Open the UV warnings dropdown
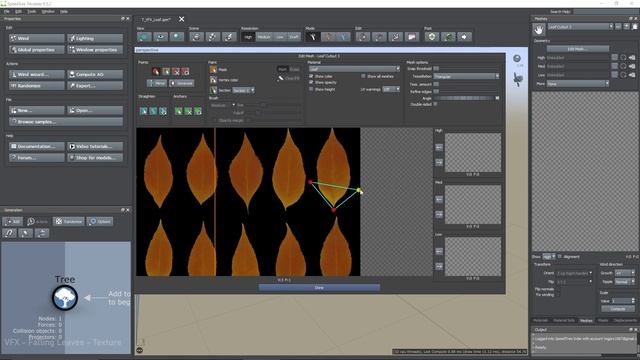This screenshot has width=640, height=360. 391,89
